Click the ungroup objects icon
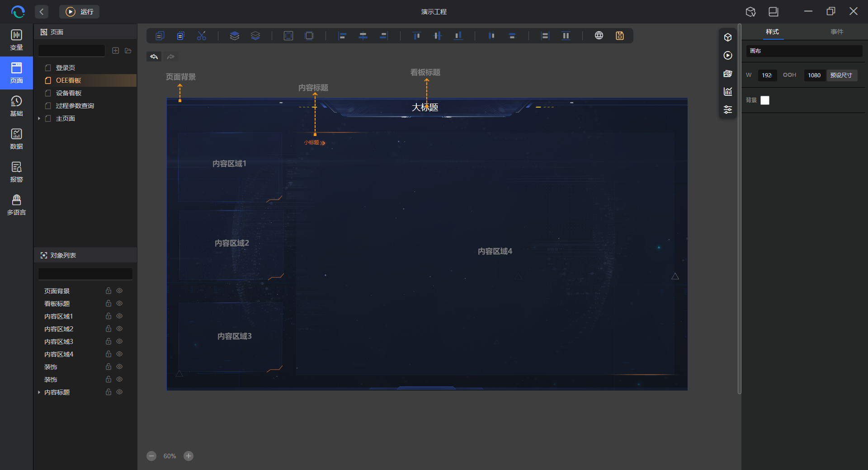Screen dimensions: 868x470 pyautogui.click(x=309, y=36)
